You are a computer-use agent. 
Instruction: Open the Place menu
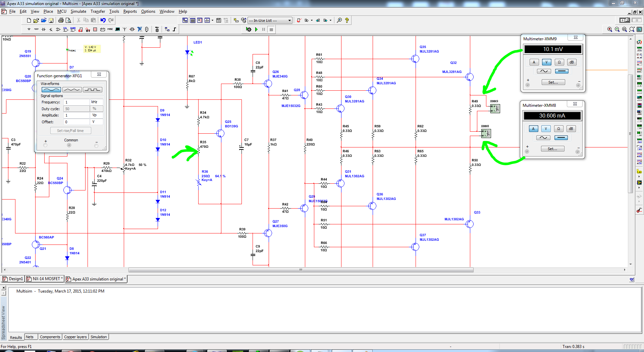click(x=48, y=11)
